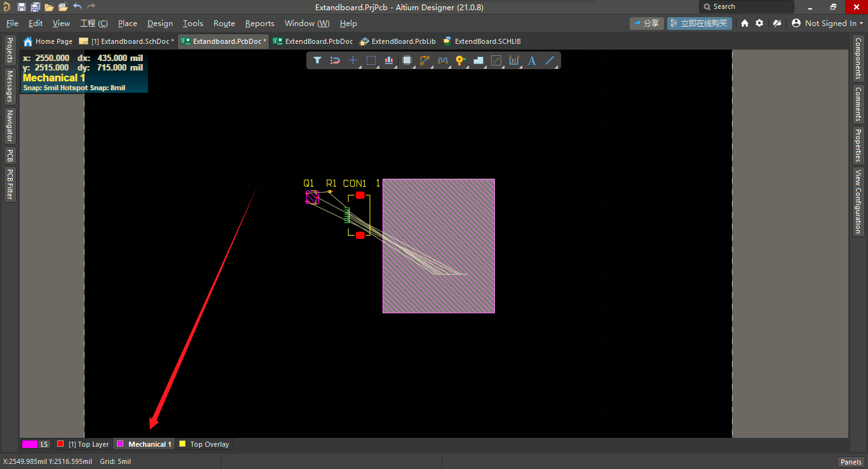868x469 pixels.
Task: Click the 立即在线购买 buy online button
Action: pos(700,23)
